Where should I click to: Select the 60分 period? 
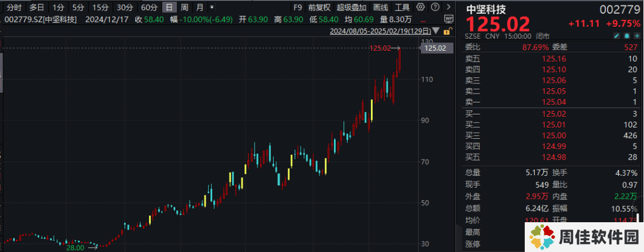[x=149, y=7]
